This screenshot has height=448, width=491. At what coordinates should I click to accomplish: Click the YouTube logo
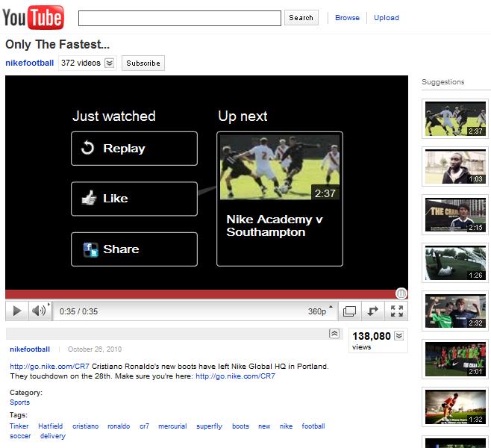pos(34,17)
